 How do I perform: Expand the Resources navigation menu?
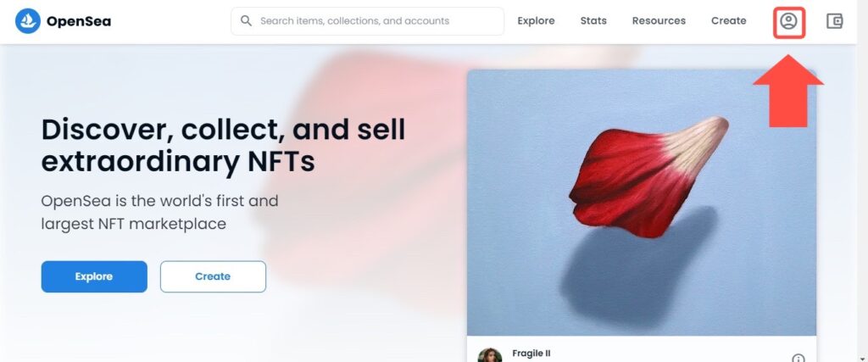pos(658,21)
